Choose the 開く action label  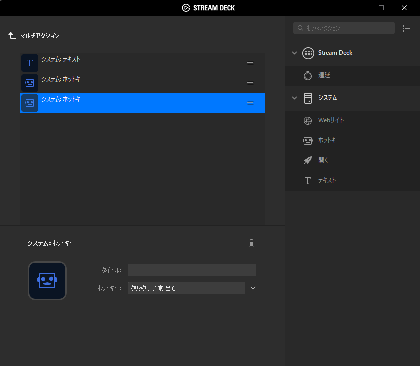click(x=323, y=160)
